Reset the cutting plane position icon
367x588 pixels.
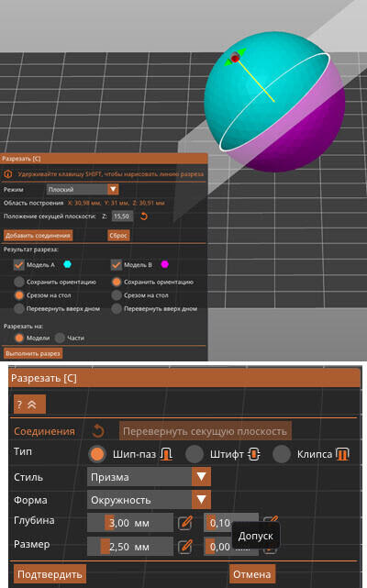tap(144, 216)
